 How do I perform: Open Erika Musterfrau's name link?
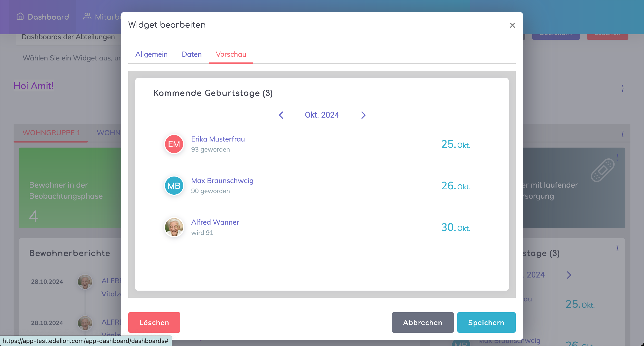coord(218,139)
